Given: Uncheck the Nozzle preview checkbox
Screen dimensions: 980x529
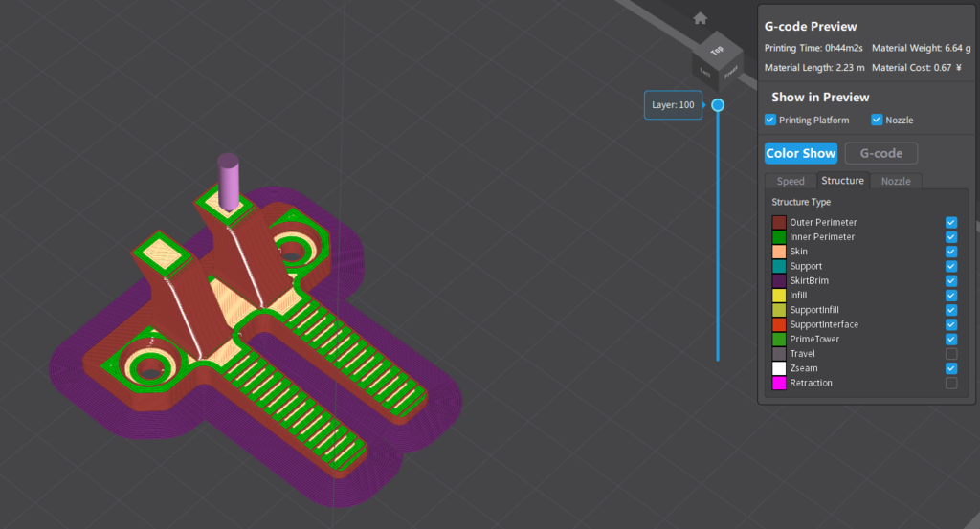Looking at the screenshot, I should (877, 120).
